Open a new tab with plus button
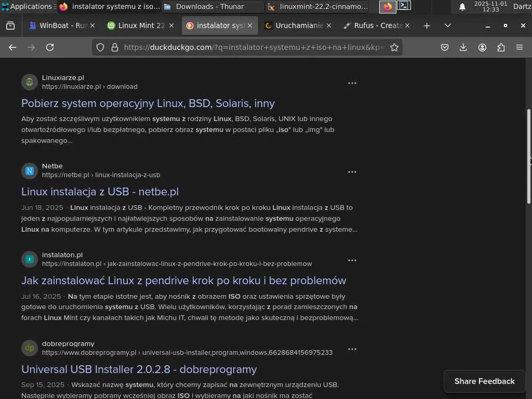 coord(427,26)
